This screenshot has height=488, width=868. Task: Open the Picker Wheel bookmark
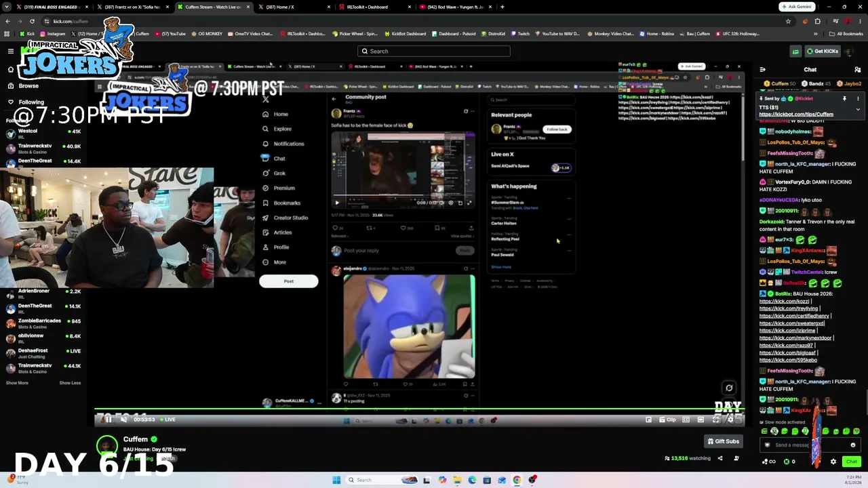(355, 34)
